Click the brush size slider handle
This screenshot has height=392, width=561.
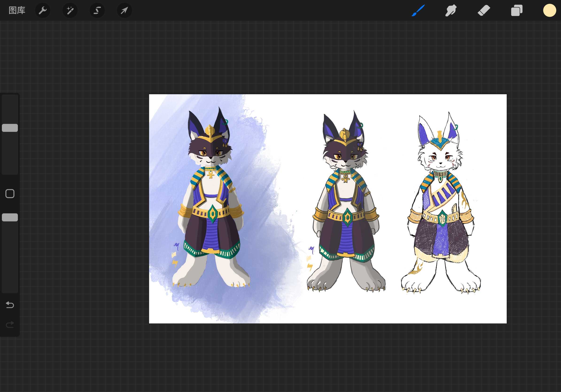click(10, 128)
